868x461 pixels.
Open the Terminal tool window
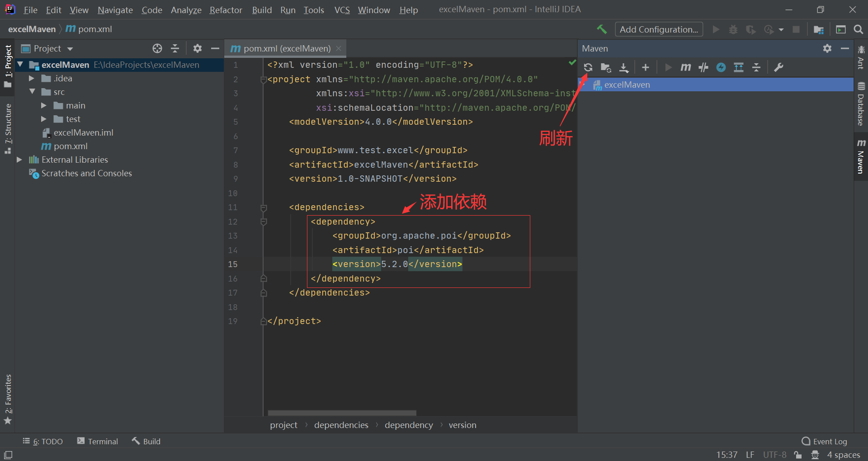pyautogui.click(x=97, y=441)
